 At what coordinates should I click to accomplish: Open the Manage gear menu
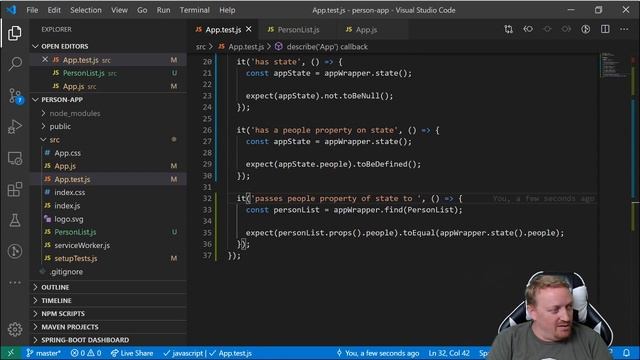tap(15, 329)
